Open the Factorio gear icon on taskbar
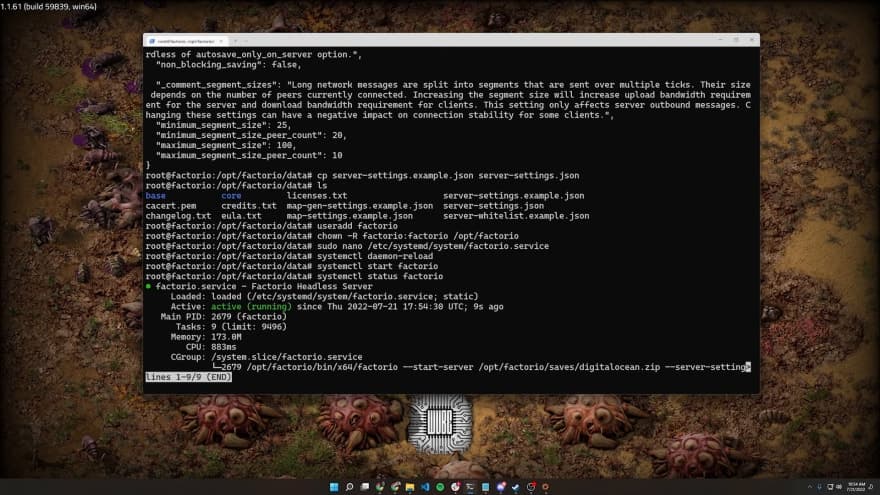Image resolution: width=880 pixels, height=495 pixels. pyautogui.click(x=546, y=487)
